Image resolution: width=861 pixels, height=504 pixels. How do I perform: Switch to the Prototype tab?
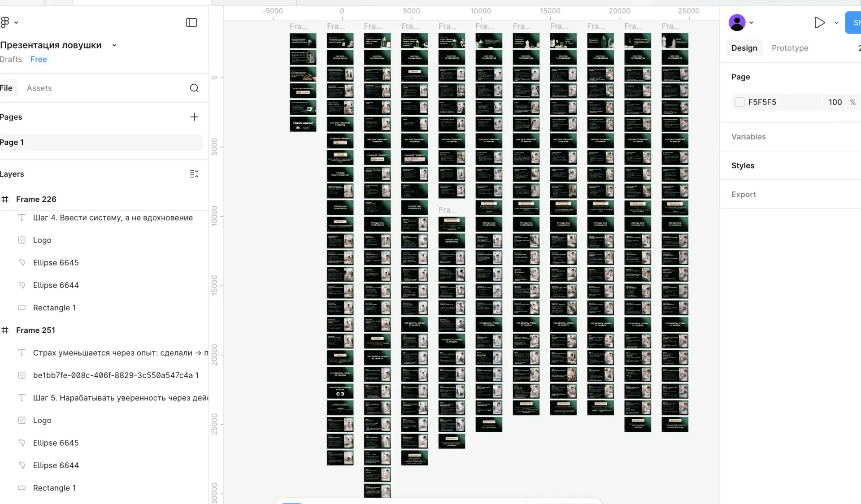pyautogui.click(x=790, y=48)
